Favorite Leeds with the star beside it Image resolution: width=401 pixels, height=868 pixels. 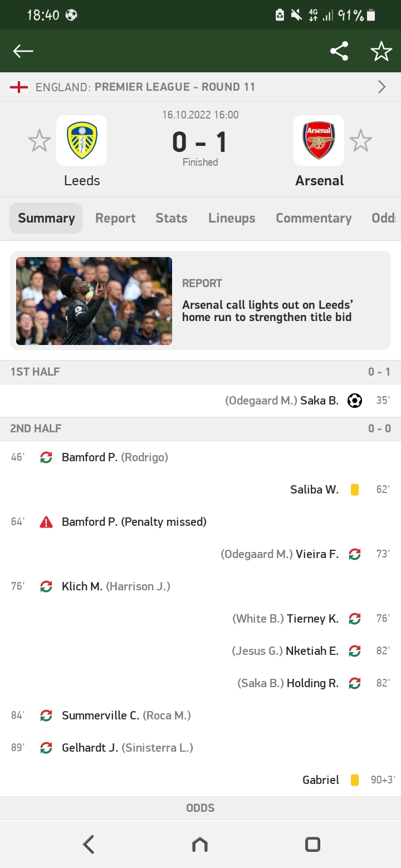[40, 141]
